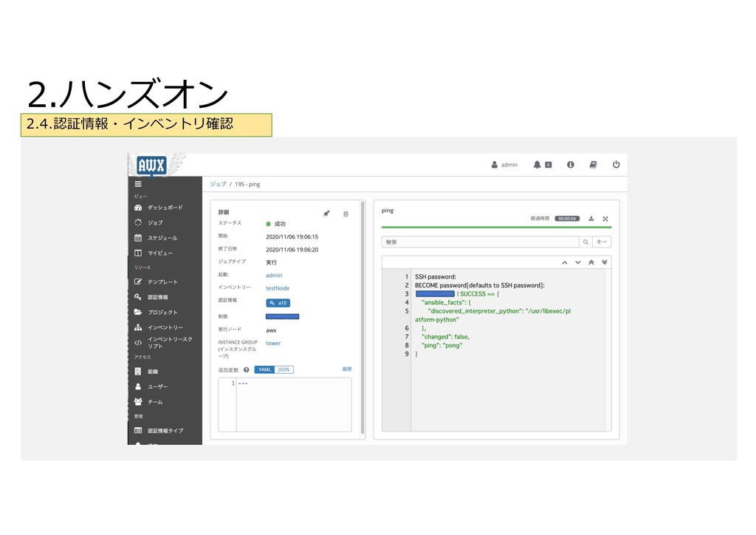Click the Teams group icon in sidebar
The width and height of the screenshot is (756, 535).
(x=138, y=401)
